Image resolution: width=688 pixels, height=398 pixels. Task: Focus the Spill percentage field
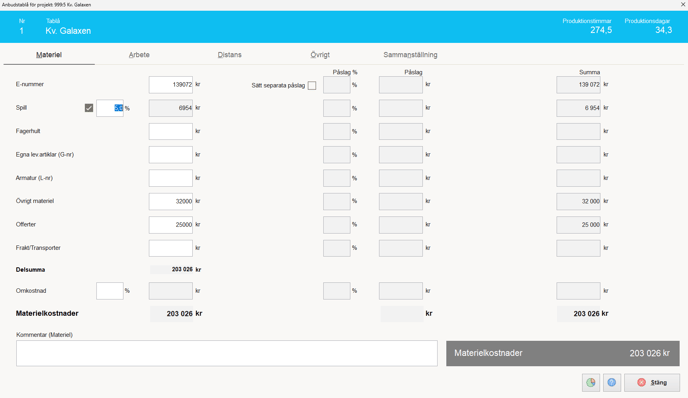click(x=110, y=108)
